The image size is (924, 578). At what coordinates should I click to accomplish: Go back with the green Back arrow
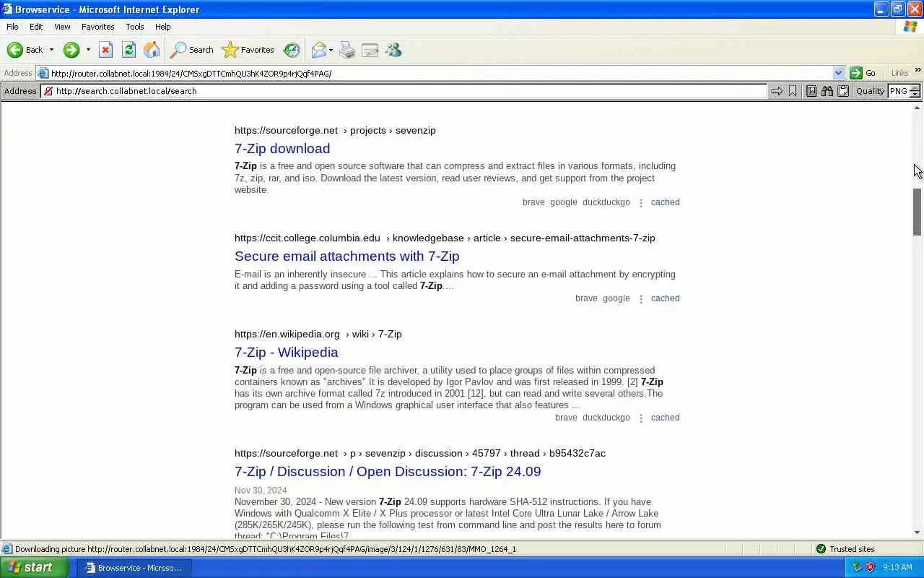point(25,50)
